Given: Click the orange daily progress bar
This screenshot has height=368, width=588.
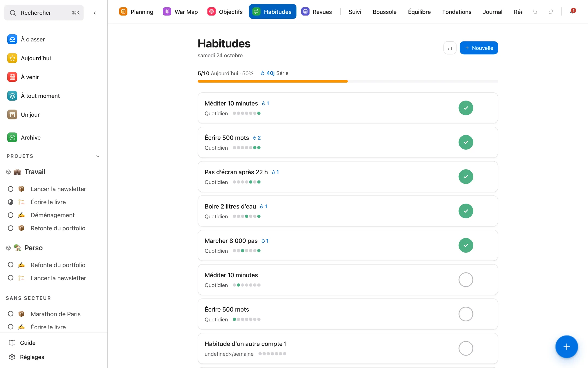Looking at the screenshot, I should click(x=273, y=81).
